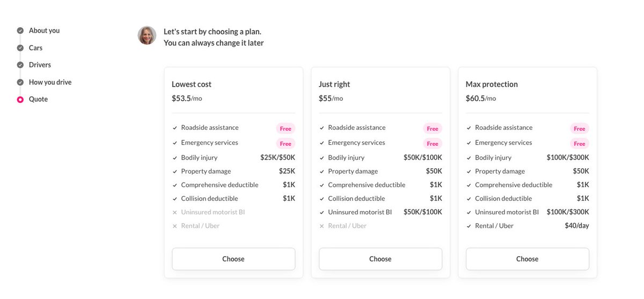The height and width of the screenshot is (299, 644).
Task: Open the How you drive step
Action: point(50,82)
